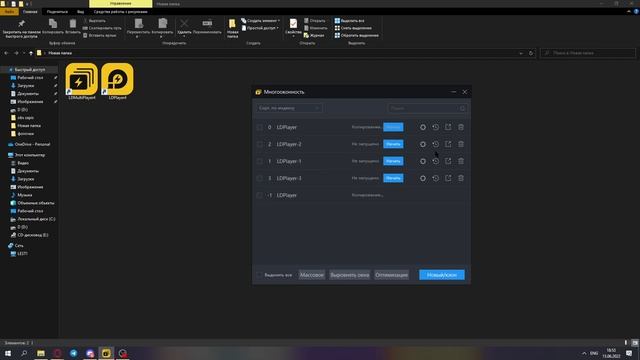Screen dimensions: 640x360
Task: Switch to Home (Главная) ribbon tab
Action: [30, 11]
